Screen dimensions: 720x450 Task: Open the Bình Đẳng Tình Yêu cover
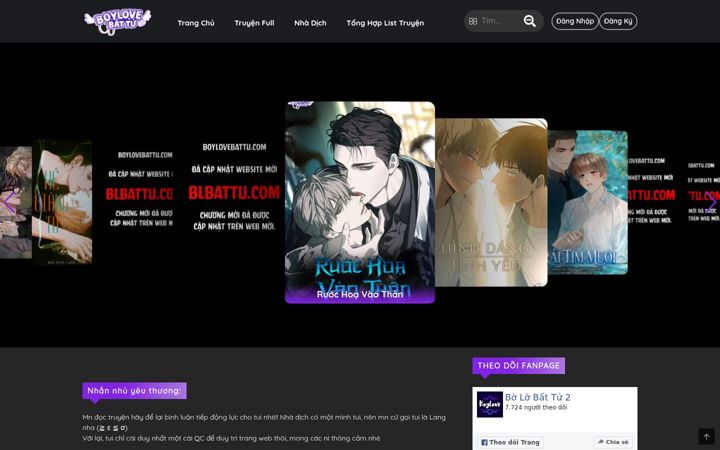(x=491, y=202)
